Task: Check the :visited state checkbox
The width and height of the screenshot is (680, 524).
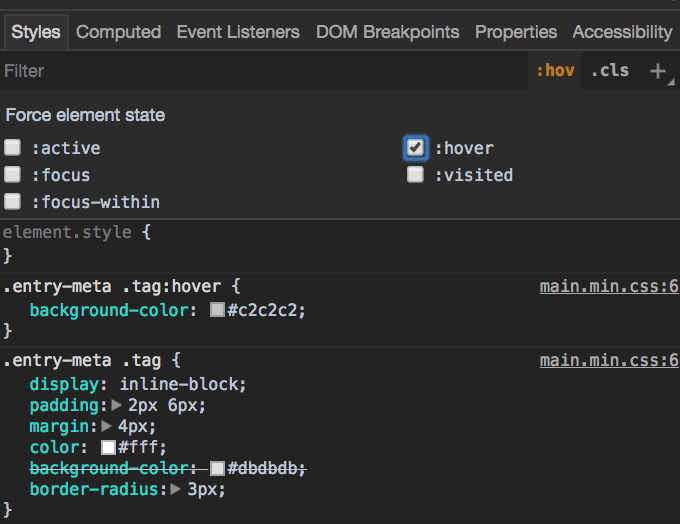Action: coord(416,175)
